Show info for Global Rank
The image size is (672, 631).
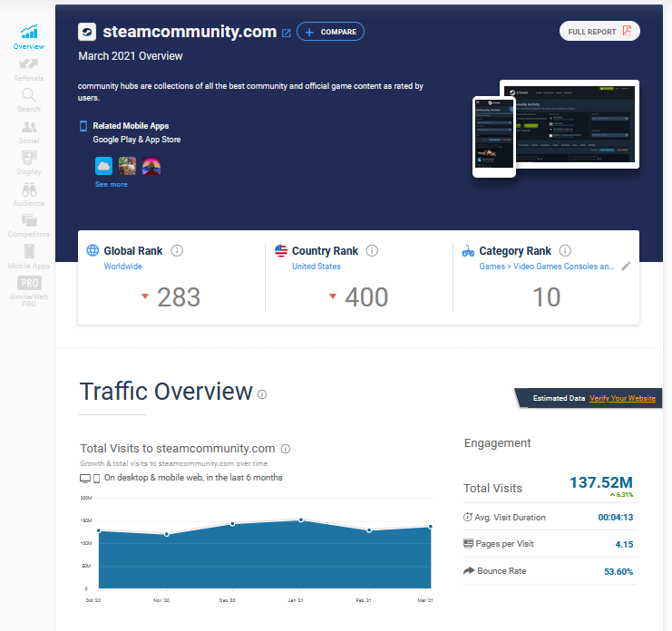[x=177, y=250]
